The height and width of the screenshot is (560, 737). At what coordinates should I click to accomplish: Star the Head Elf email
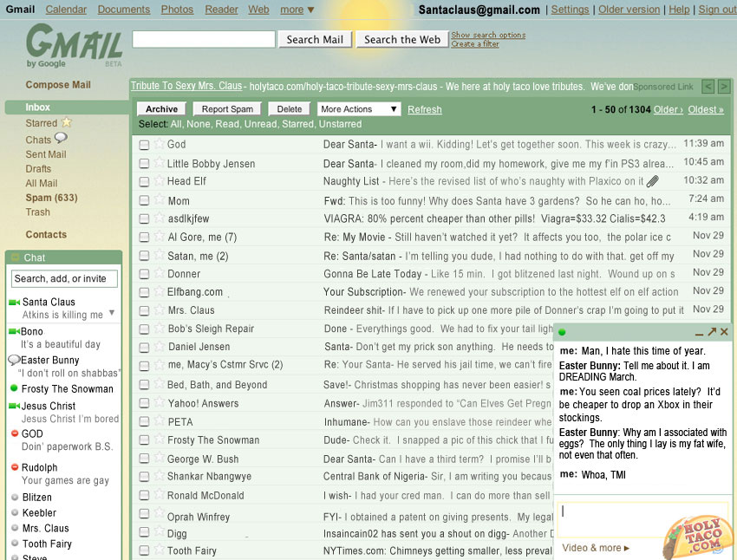click(159, 180)
